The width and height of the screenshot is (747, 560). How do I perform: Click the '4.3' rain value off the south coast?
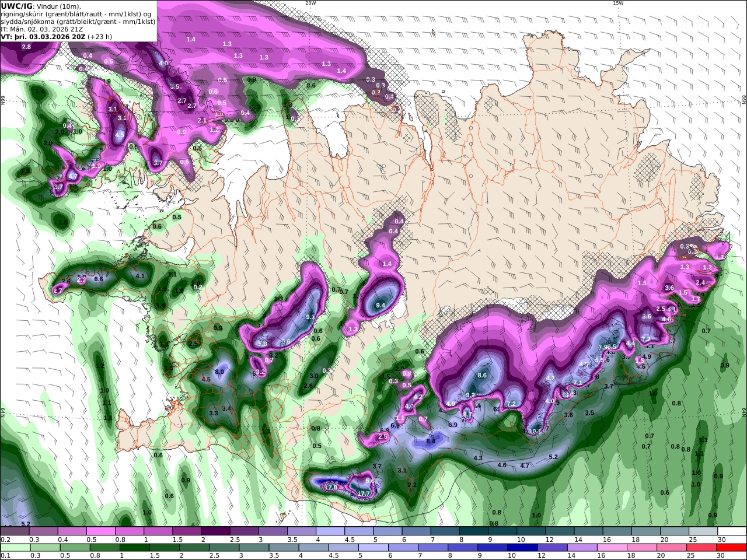point(478,458)
